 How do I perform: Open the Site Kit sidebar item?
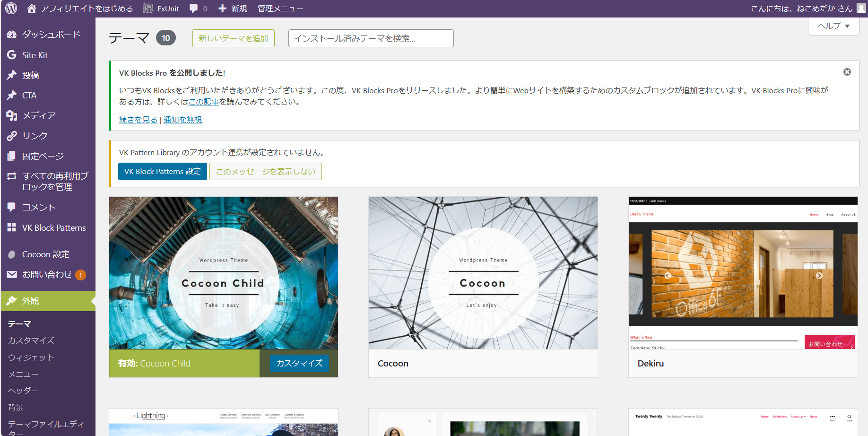35,55
